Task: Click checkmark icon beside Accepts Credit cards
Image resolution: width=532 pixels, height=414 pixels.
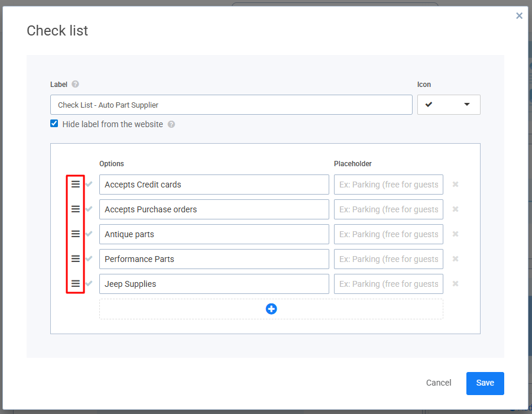Action: click(89, 184)
